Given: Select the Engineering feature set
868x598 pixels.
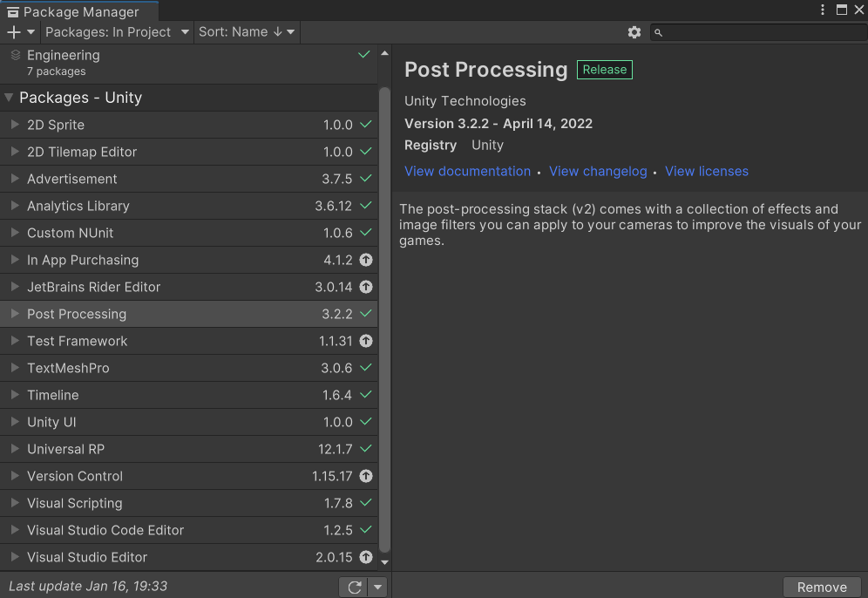Looking at the screenshot, I should 189,63.
